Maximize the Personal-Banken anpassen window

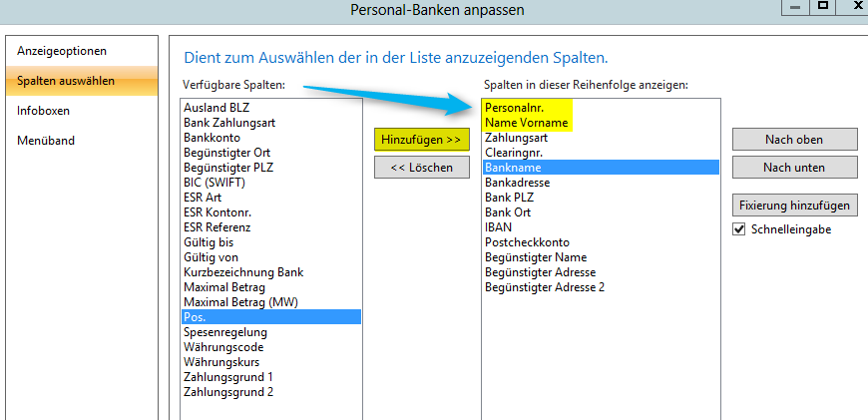click(x=823, y=6)
